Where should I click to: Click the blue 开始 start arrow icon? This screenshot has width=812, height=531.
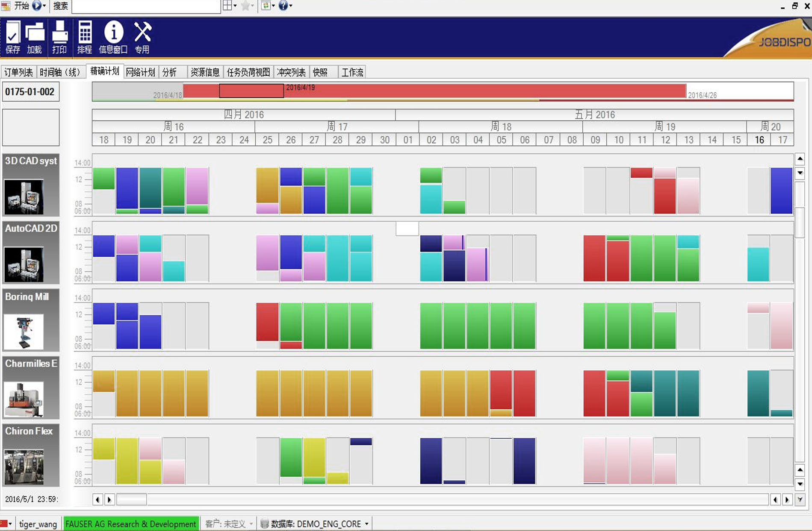pos(37,6)
